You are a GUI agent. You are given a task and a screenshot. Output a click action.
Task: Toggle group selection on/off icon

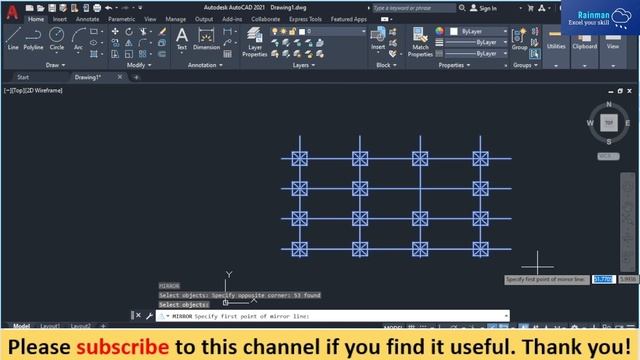click(x=534, y=53)
